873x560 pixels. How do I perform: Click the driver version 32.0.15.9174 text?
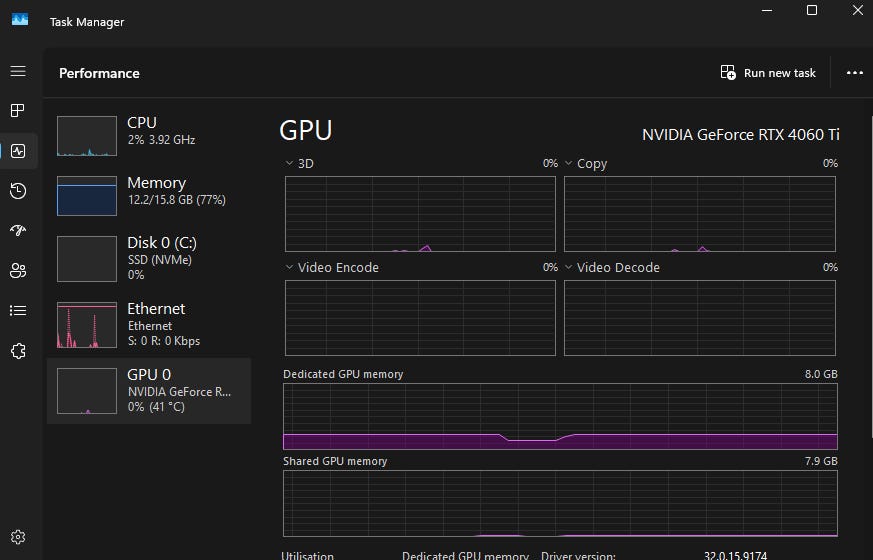tap(735, 555)
